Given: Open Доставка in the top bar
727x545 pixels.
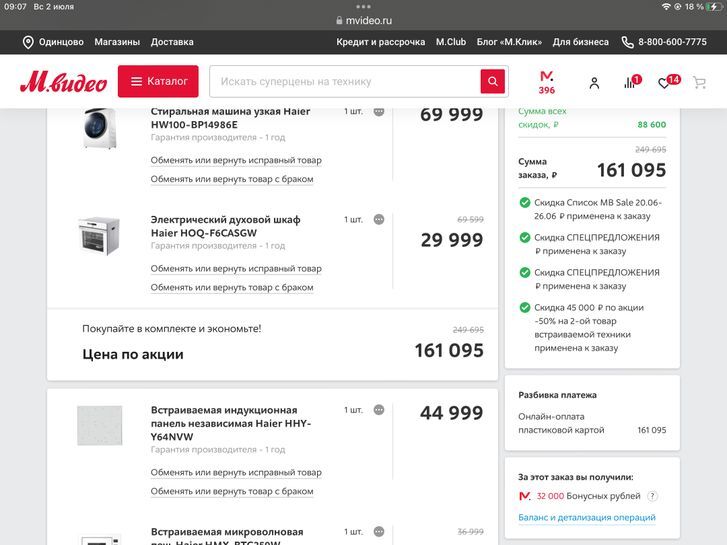Looking at the screenshot, I should point(172,42).
